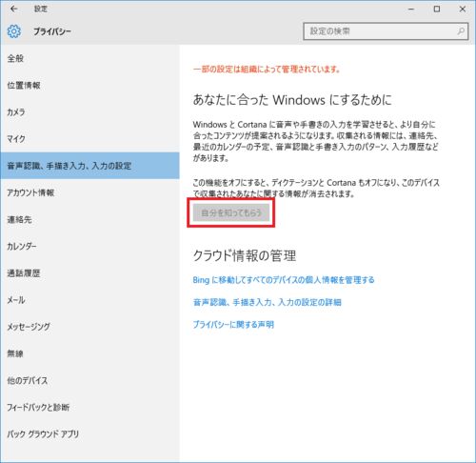Viewport: 476px width, 463px height.
Task: Click the 一部の設定は組織によって管理されています notice
Action: click(267, 70)
